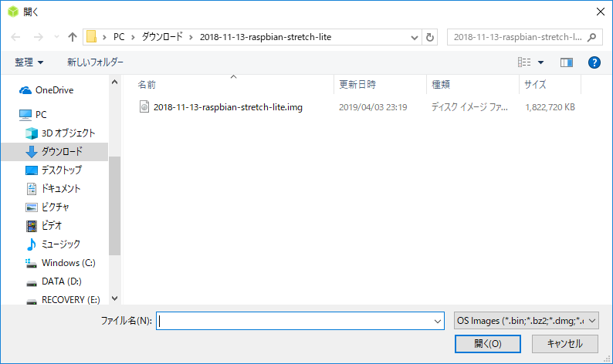
Task: Sort files by 名前 column
Action: 147,84
